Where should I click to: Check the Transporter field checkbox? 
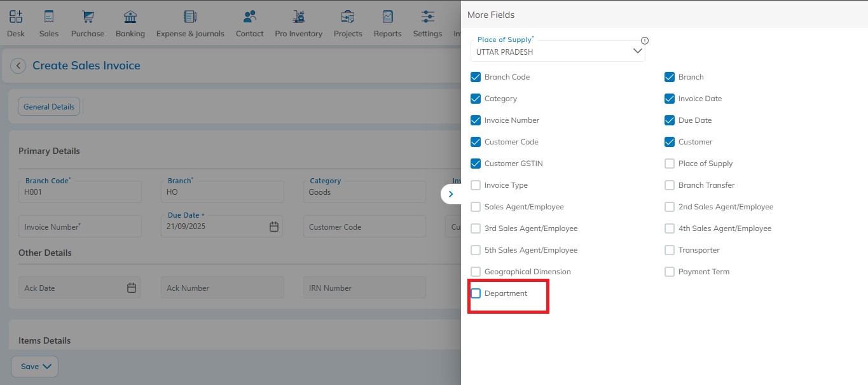click(x=670, y=250)
